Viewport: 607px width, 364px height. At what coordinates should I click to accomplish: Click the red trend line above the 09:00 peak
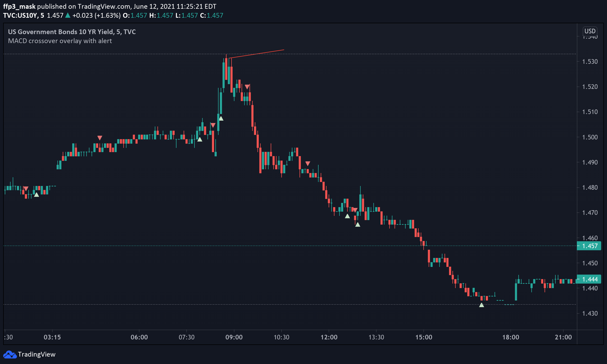click(256, 54)
